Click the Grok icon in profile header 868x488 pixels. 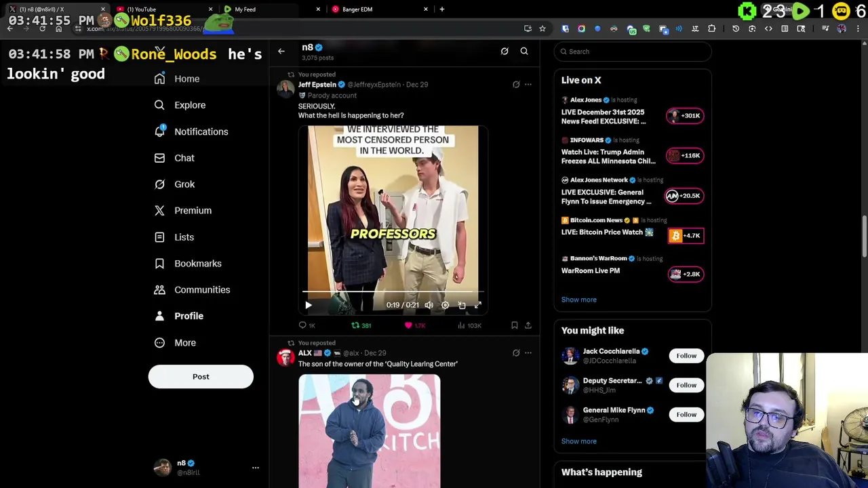point(505,51)
